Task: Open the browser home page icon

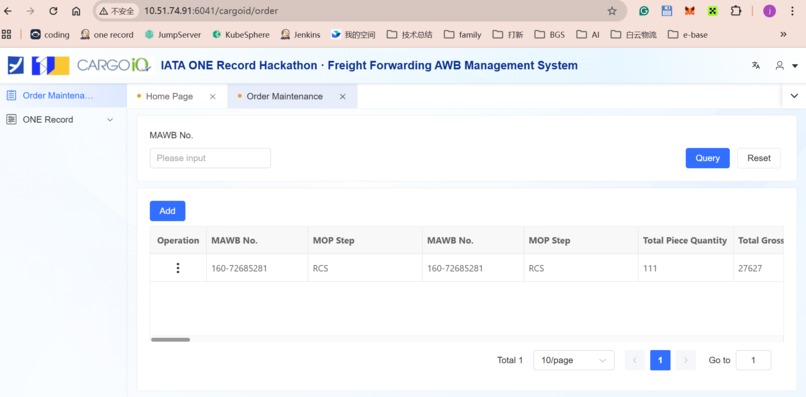Action: tap(76, 11)
